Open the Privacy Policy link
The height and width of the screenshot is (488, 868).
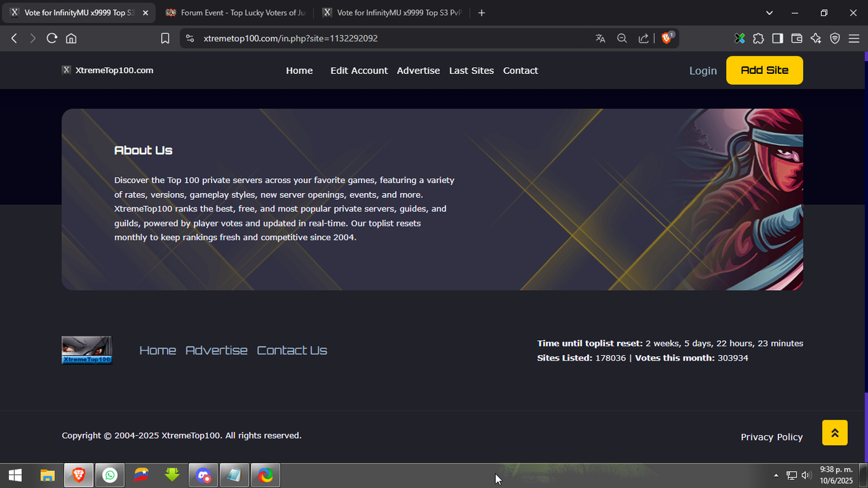pyautogui.click(x=772, y=437)
